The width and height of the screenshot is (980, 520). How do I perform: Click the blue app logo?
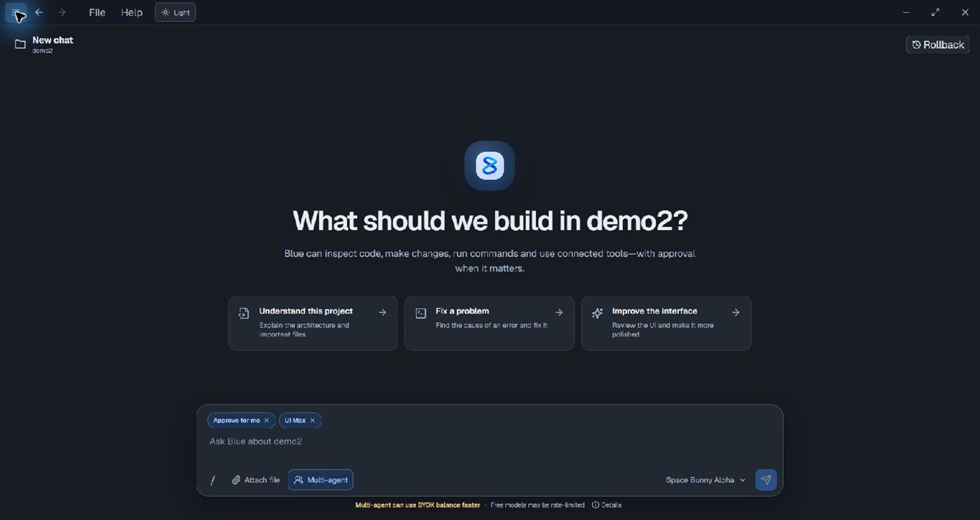(490, 166)
